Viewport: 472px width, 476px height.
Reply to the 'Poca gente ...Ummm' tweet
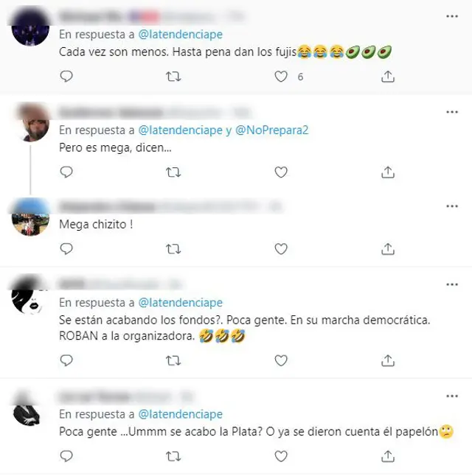(66, 456)
